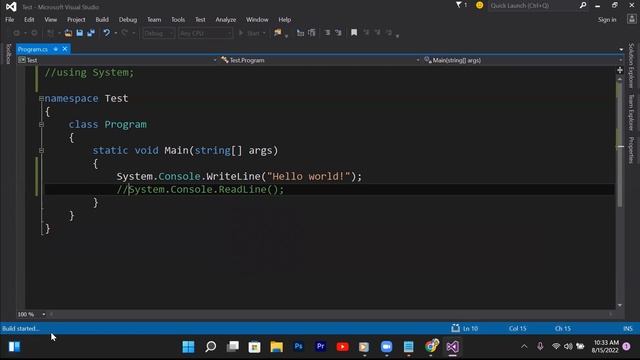
Task: Click the Sign in link
Action: click(x=607, y=20)
